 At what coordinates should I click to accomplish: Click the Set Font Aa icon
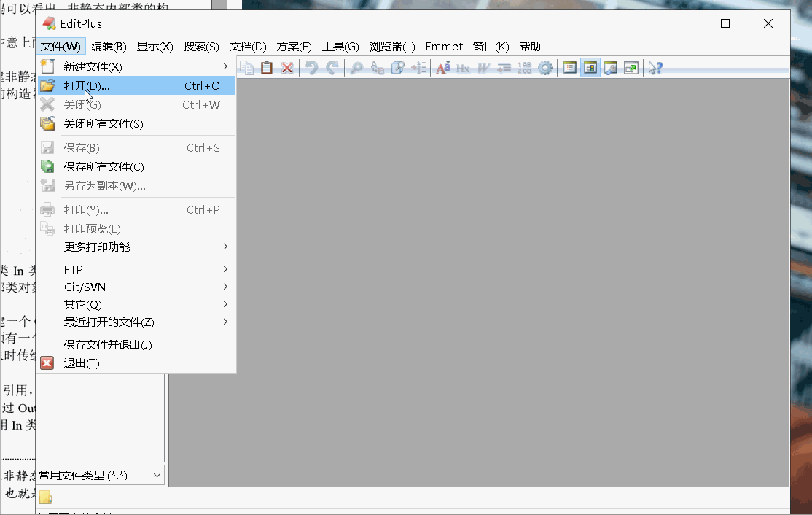point(442,68)
